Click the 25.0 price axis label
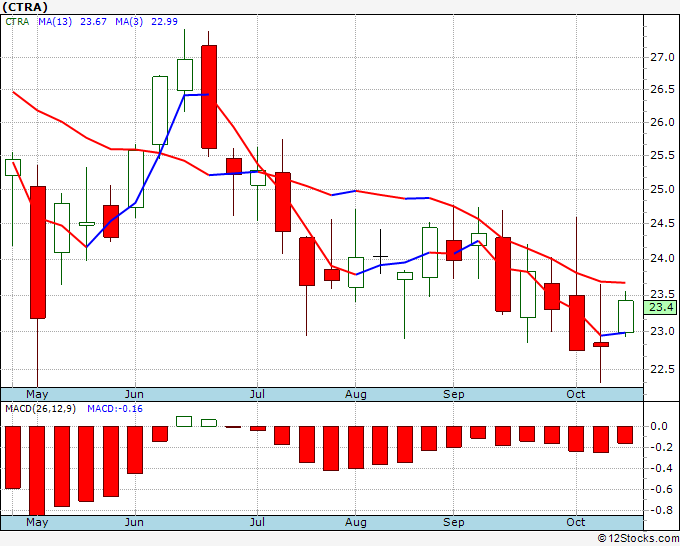Viewport: 680px width, 546px height. 662,189
